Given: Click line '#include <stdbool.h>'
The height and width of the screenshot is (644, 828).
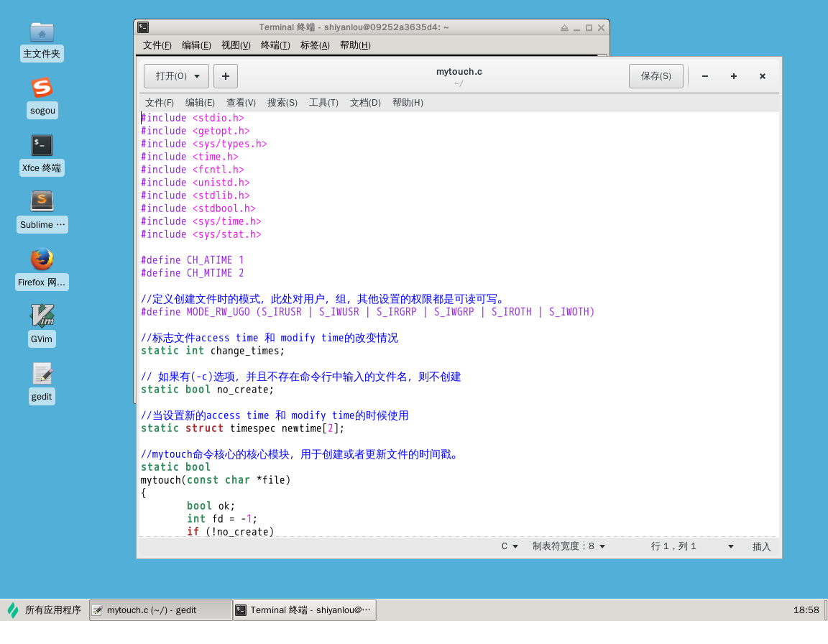Looking at the screenshot, I should point(198,208).
